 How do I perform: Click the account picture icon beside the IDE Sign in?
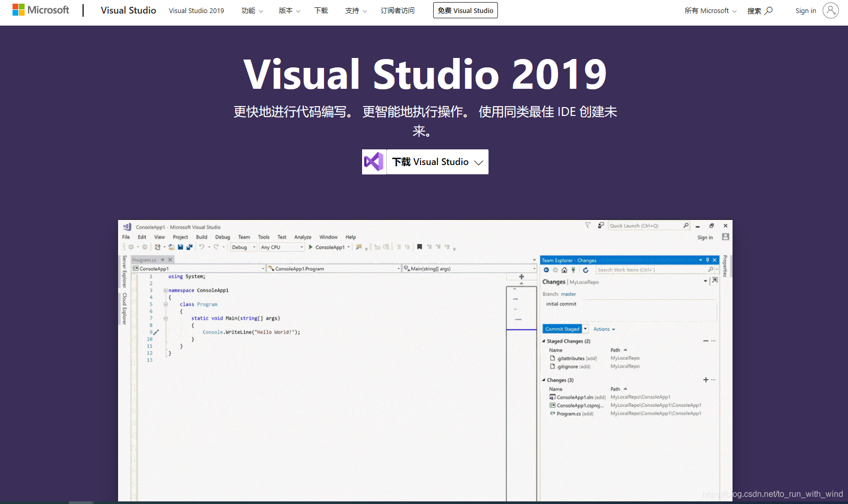[725, 237]
